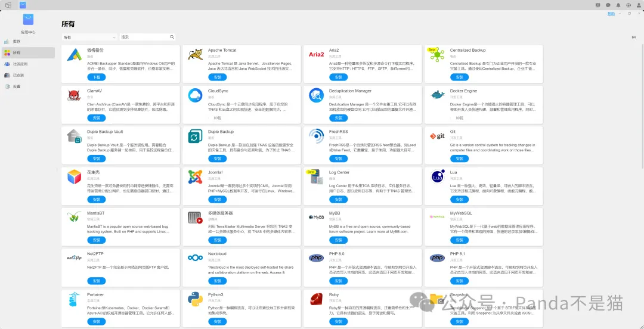Image resolution: width=644 pixels, height=329 pixels.
Task: Click the Net2FTP logo icon
Action: pyautogui.click(x=75, y=258)
